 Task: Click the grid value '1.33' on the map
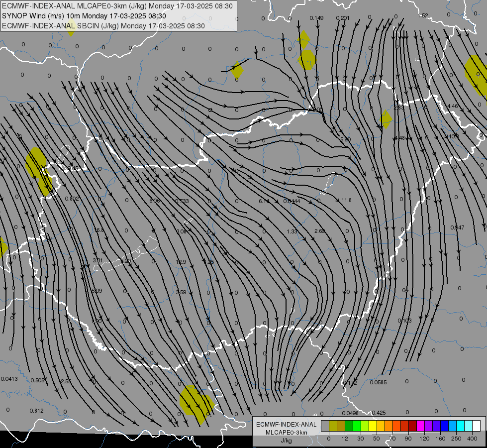click(292, 231)
